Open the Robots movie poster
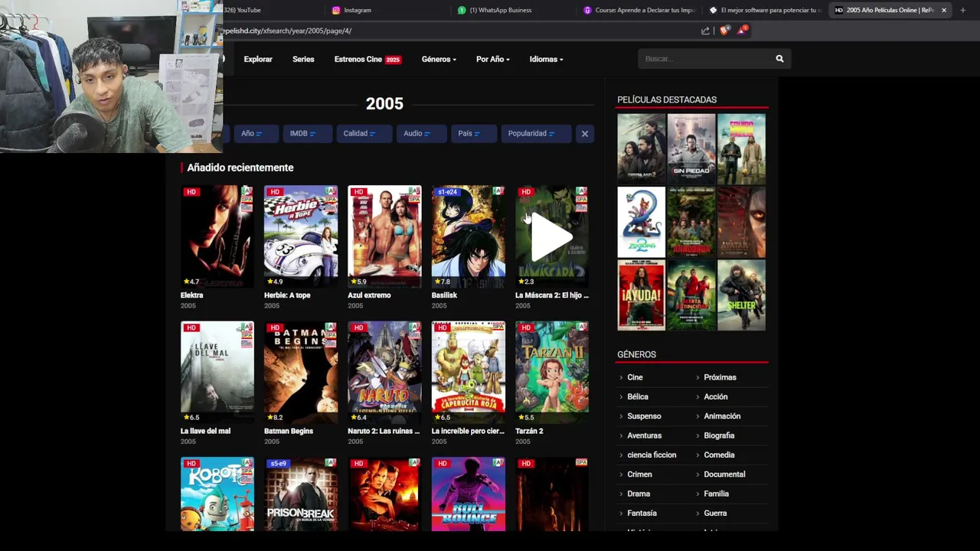 pos(217,494)
